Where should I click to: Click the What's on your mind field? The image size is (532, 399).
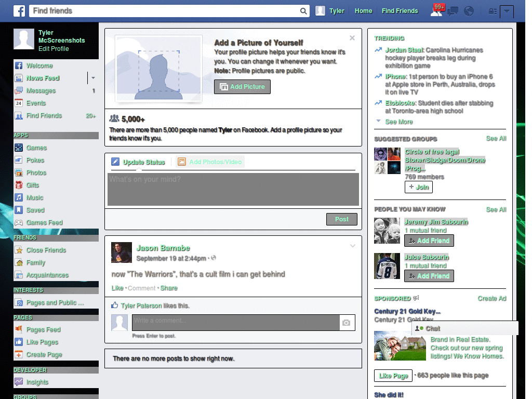click(x=233, y=190)
